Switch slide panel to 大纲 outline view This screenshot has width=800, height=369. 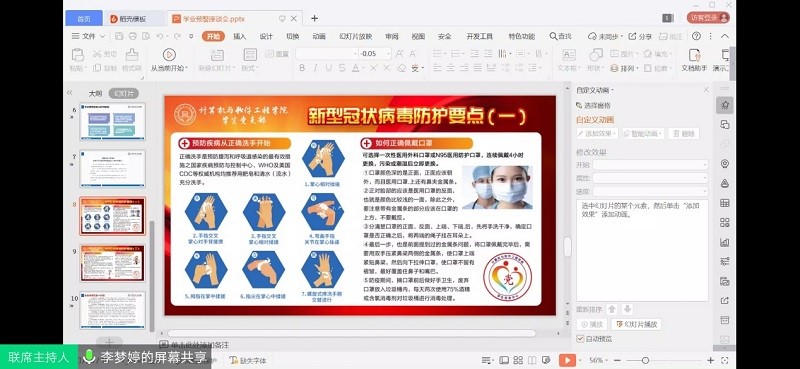point(95,93)
